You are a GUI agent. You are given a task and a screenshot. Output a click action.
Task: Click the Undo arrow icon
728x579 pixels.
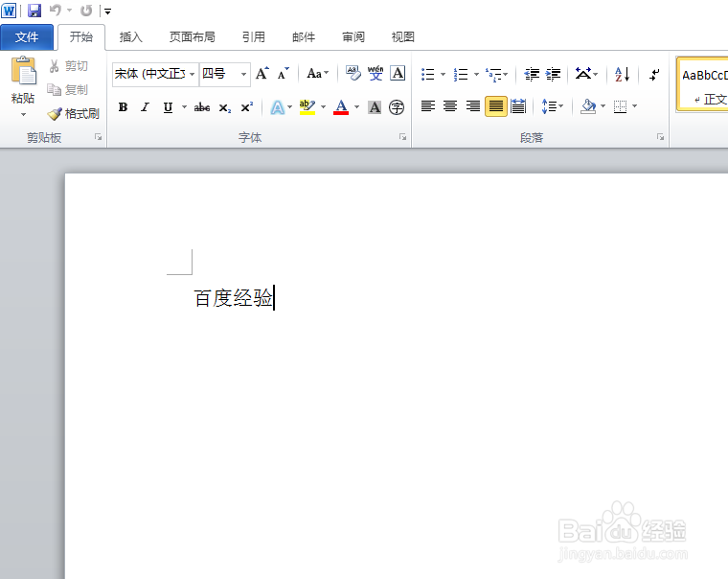click(56, 11)
